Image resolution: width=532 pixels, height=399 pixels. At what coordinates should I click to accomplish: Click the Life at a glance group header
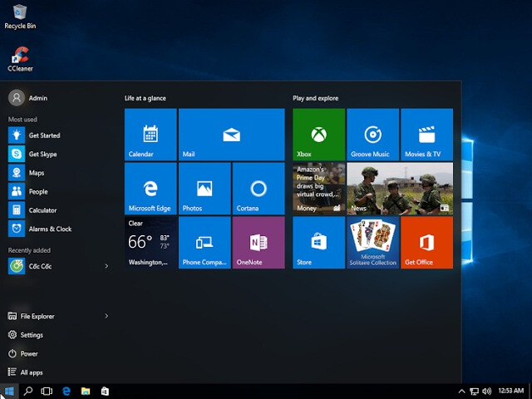pyautogui.click(x=145, y=98)
